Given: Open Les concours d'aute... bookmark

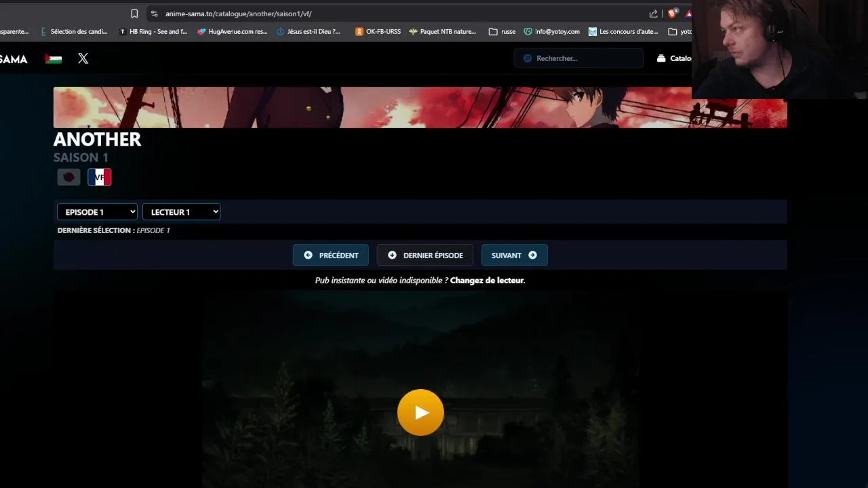Looking at the screenshot, I should [x=623, y=31].
